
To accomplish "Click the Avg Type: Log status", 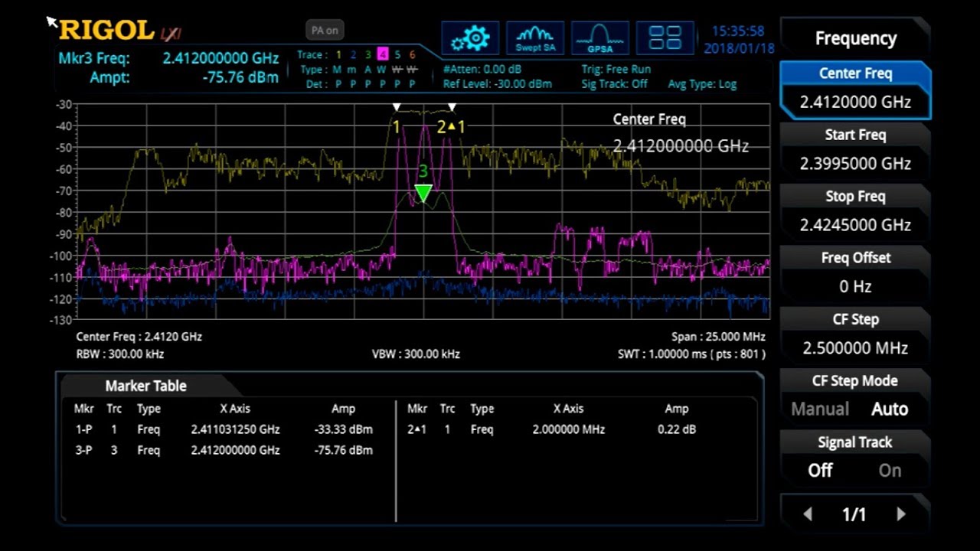I will pyautogui.click(x=702, y=84).
